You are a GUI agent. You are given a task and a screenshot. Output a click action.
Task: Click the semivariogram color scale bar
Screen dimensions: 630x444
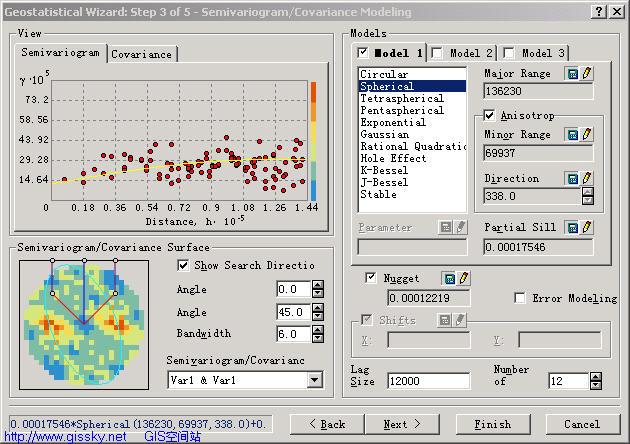312,140
